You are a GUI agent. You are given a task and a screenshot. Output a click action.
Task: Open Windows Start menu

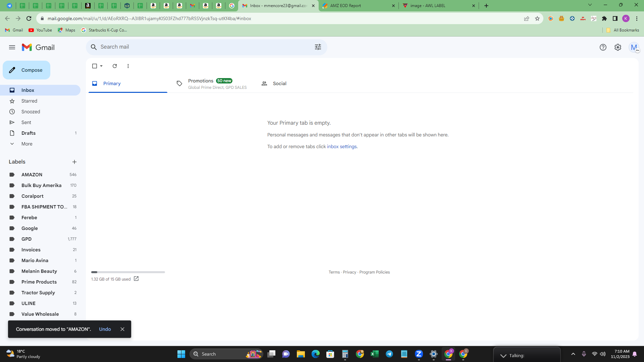tap(181, 354)
